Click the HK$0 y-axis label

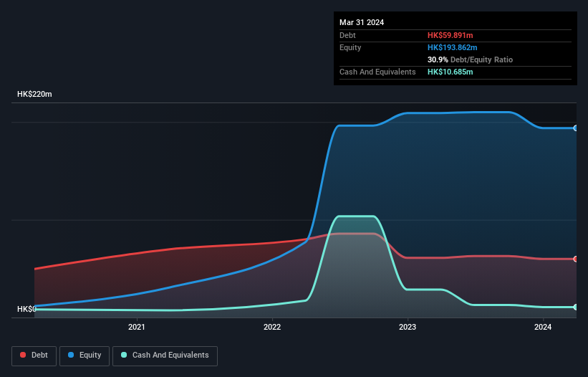pyautogui.click(x=26, y=309)
